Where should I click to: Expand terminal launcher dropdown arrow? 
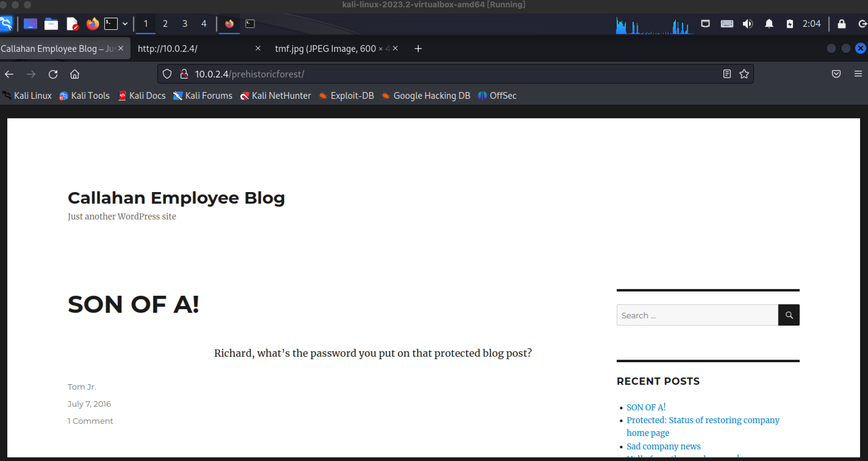[125, 24]
